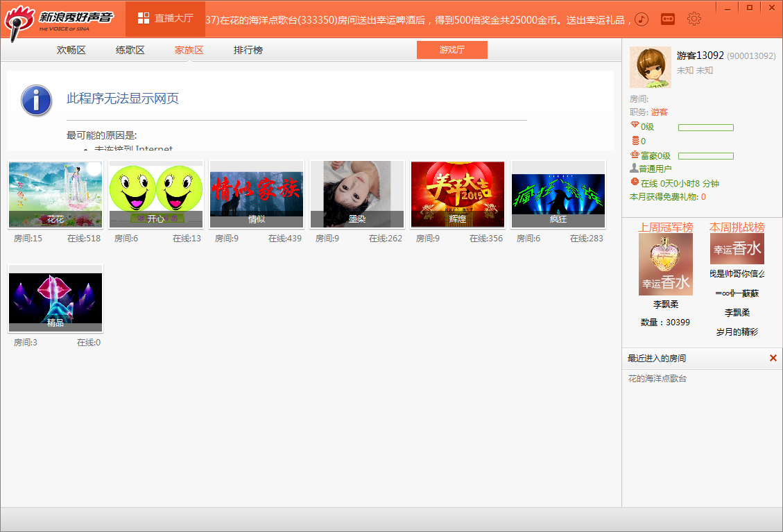Click the diamond level icon
This screenshot has height=532, width=783.
[635, 125]
